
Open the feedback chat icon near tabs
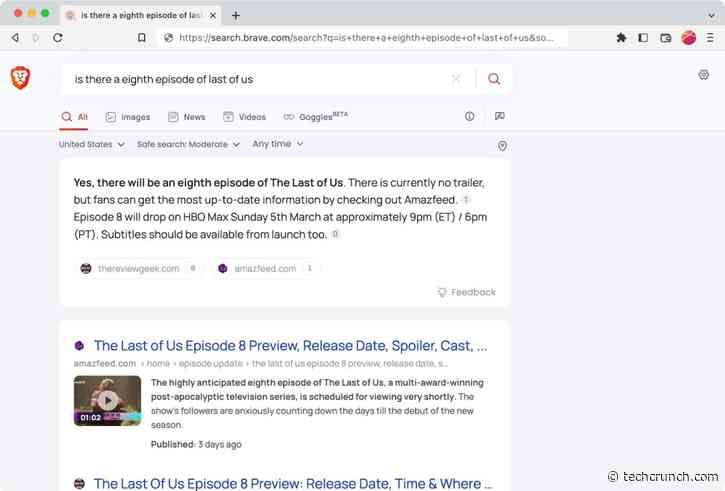point(499,116)
